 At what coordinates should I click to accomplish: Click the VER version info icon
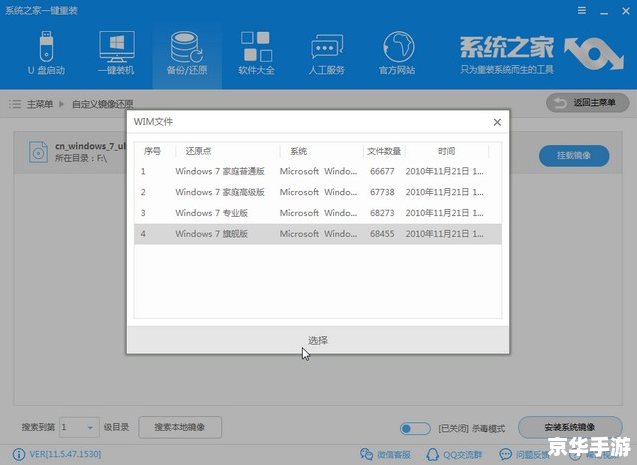tap(11, 453)
